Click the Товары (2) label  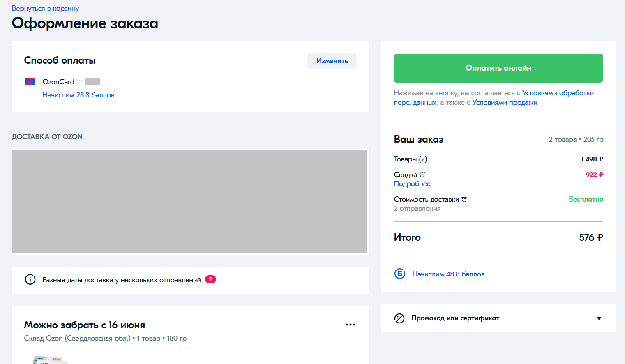click(411, 159)
